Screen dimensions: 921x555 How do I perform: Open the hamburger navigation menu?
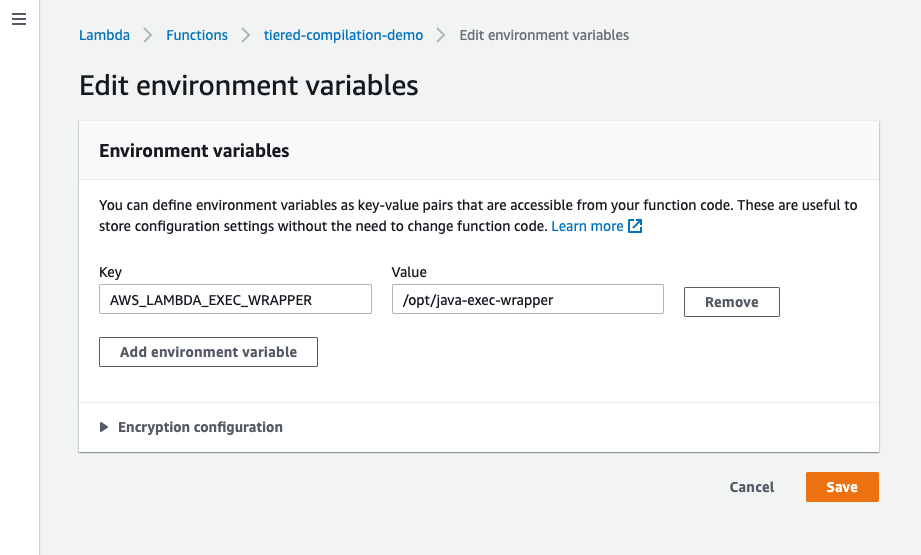click(x=18, y=20)
